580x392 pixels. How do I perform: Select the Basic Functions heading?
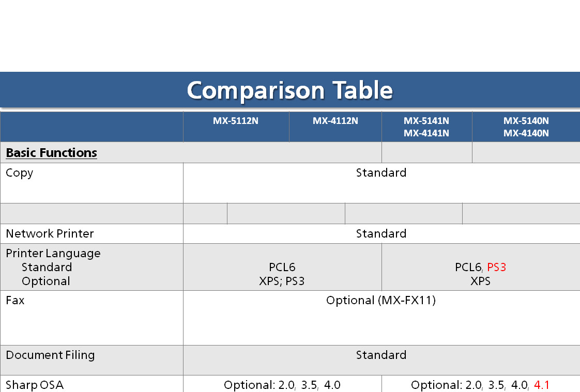pos(52,153)
